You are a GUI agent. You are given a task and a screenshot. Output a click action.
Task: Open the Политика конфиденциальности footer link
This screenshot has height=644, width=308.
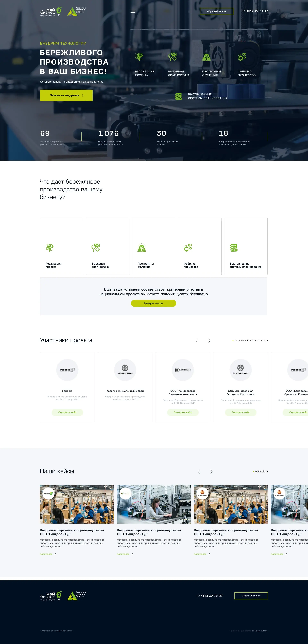[56, 631]
